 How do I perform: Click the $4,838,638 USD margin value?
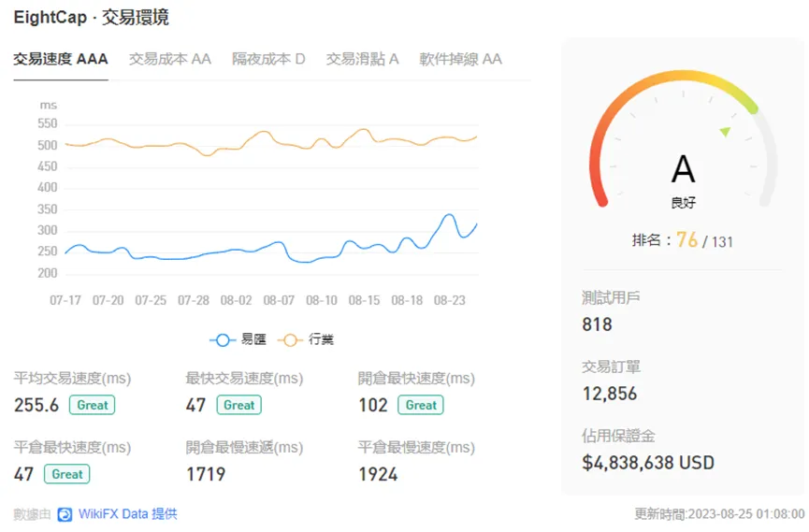pyautogui.click(x=648, y=462)
